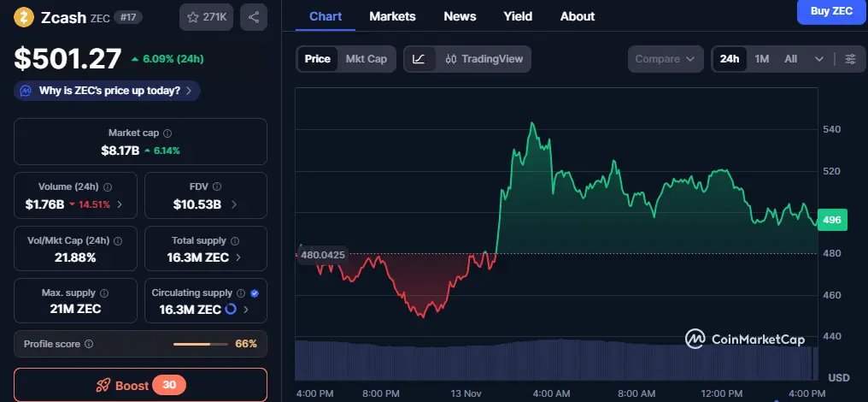868x402 pixels.
Task: Expand Volume (24h) details arrow
Action: (119, 204)
